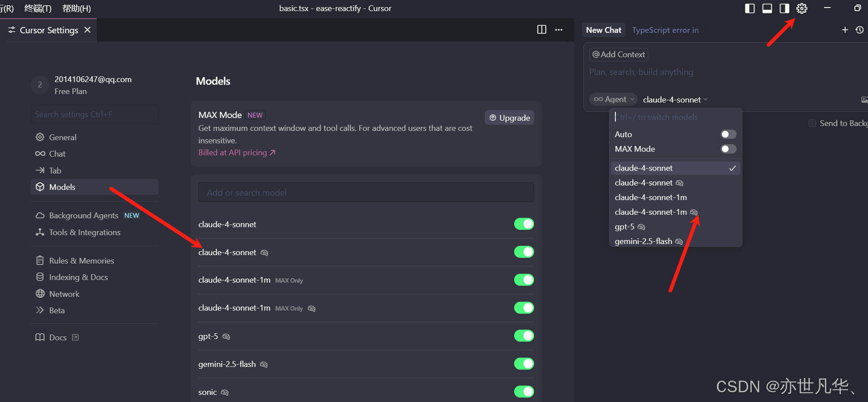Select claude-4-sonnet-1m thinking in dropdown
The image size is (868, 402).
[x=675, y=212]
